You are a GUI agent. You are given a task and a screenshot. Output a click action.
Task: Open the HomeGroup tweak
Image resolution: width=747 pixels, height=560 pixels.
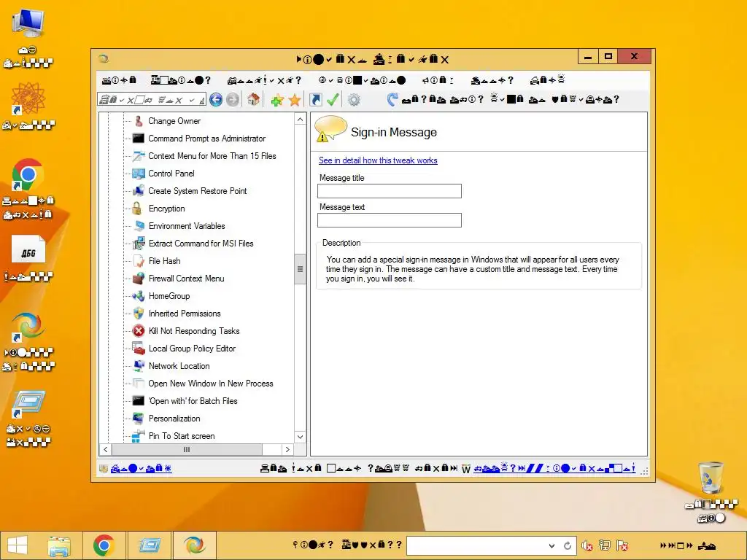pyautogui.click(x=169, y=296)
